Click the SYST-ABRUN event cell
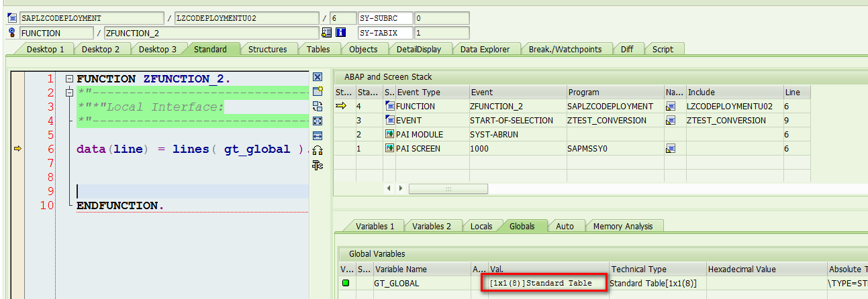 point(517,134)
